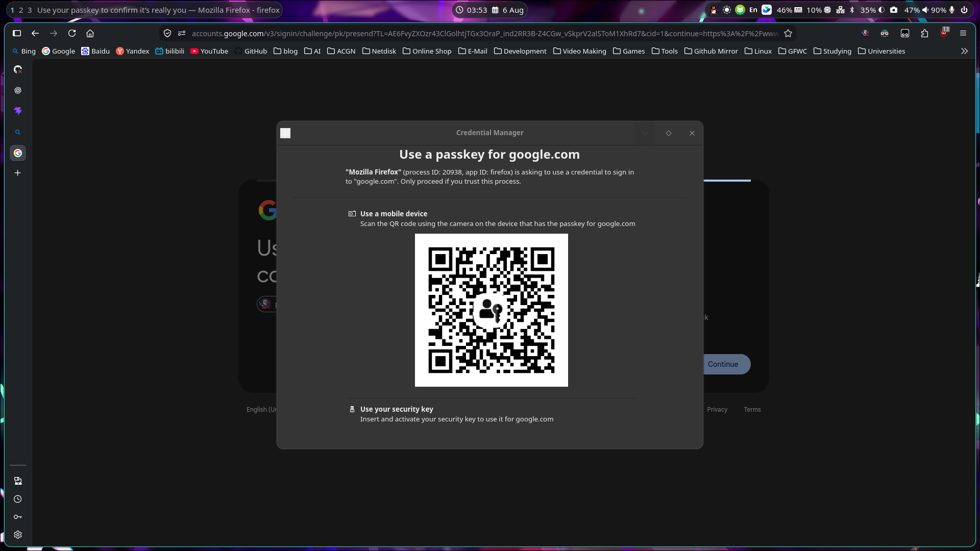Open the YouTube bookmark
980x551 pixels.
pyautogui.click(x=209, y=51)
